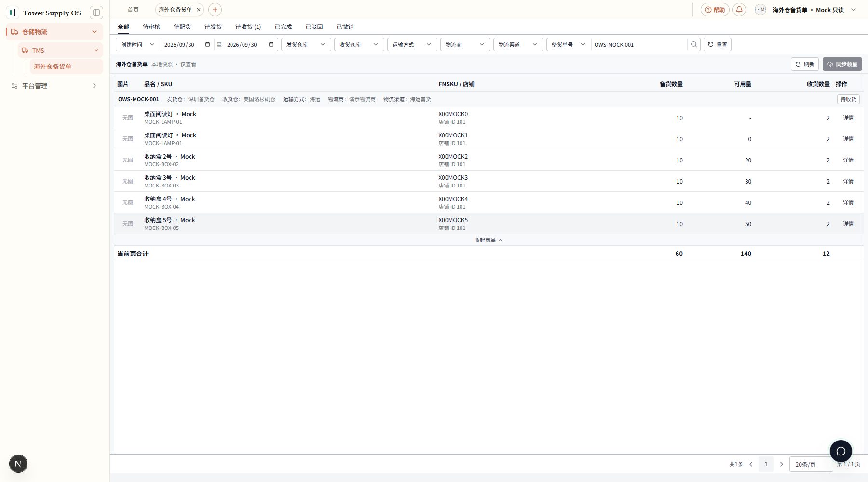This screenshot has width=868, height=482.
Task: Click the 同步领星 button
Action: click(x=842, y=64)
